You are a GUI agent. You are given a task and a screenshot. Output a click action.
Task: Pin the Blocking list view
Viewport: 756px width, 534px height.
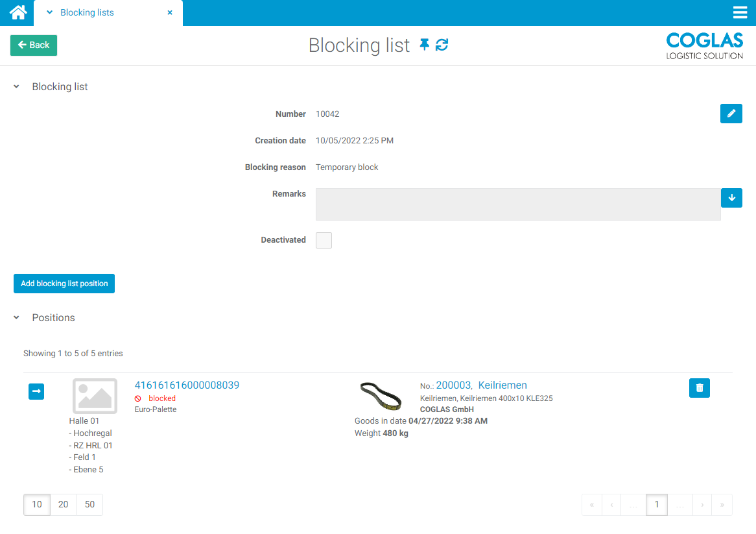424,45
